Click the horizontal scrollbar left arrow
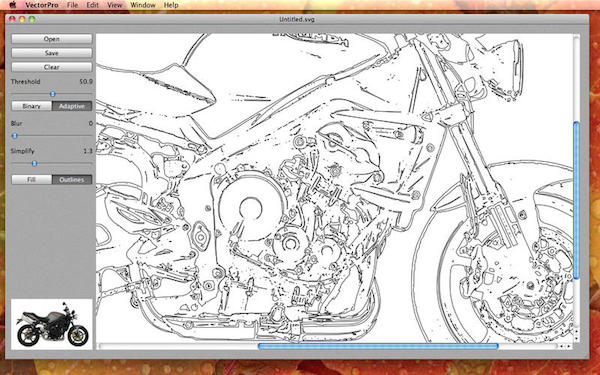 coord(561,346)
